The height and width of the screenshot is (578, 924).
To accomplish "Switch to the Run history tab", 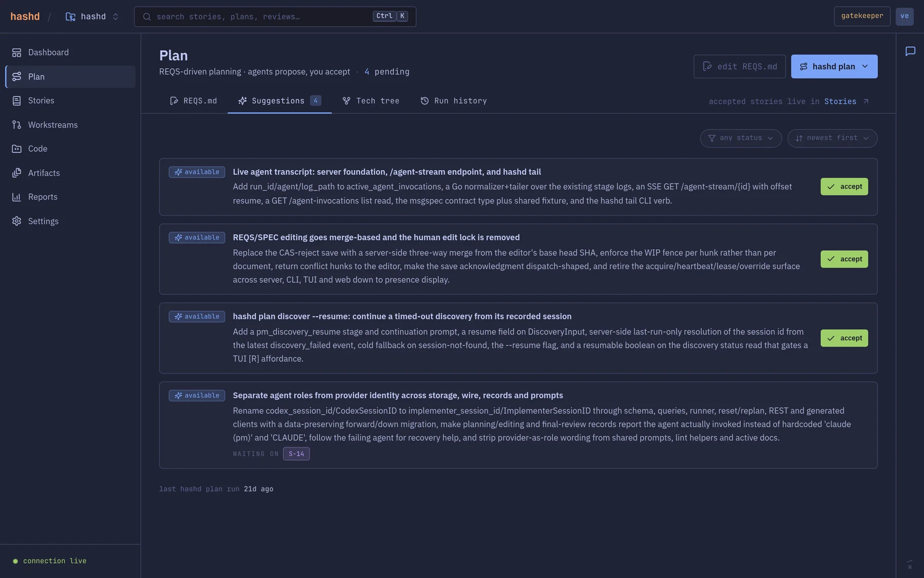I will [x=454, y=101].
